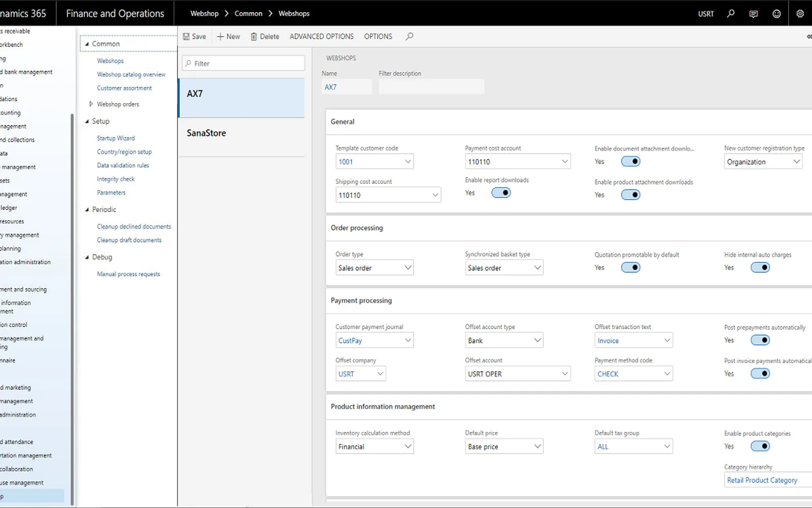Select the AX7 webshop record
This screenshot has height=508, width=812.
click(242, 98)
